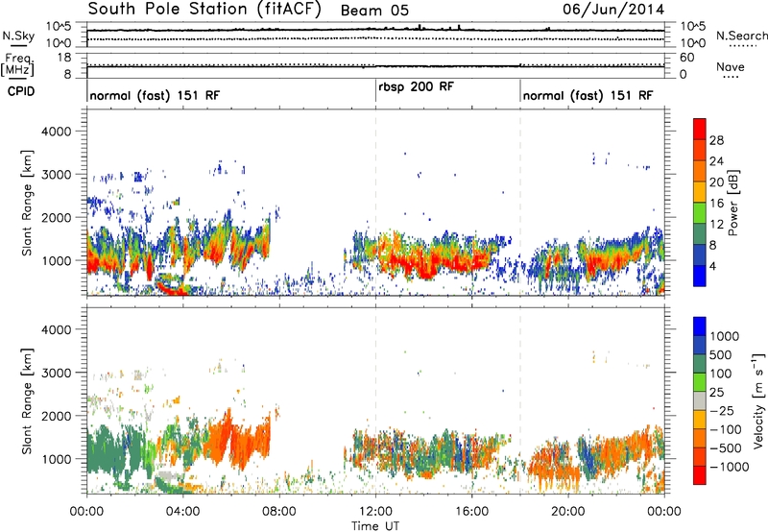Click the "12" Power colorbar tick label
The height and width of the screenshot is (532, 768).
coord(716,225)
